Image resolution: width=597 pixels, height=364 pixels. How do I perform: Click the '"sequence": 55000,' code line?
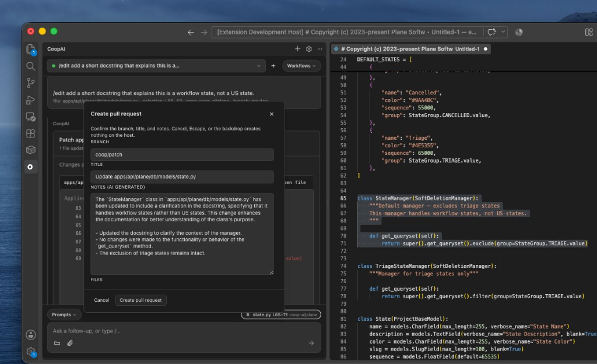click(409, 108)
